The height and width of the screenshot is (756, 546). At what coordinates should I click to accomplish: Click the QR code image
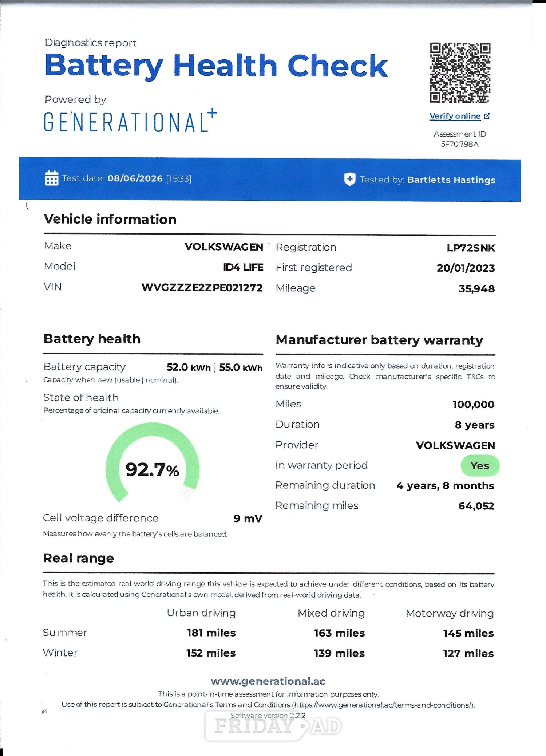point(460,73)
